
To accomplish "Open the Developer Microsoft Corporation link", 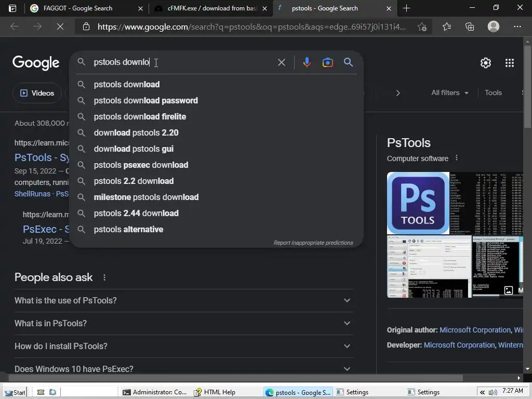I will pos(459,345).
